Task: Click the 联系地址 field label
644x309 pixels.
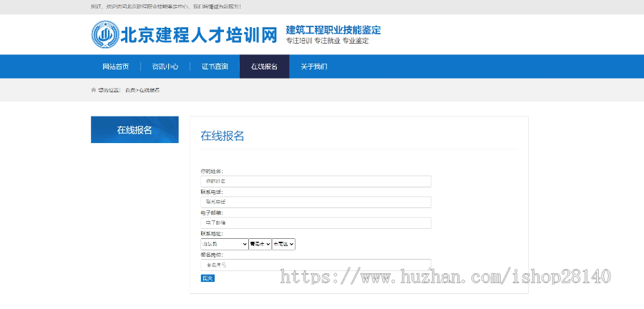Action: (212, 234)
